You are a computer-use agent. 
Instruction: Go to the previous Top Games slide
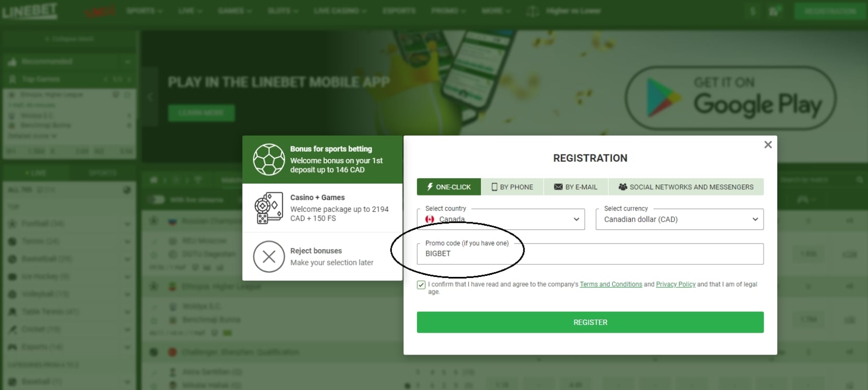pyautogui.click(x=106, y=79)
